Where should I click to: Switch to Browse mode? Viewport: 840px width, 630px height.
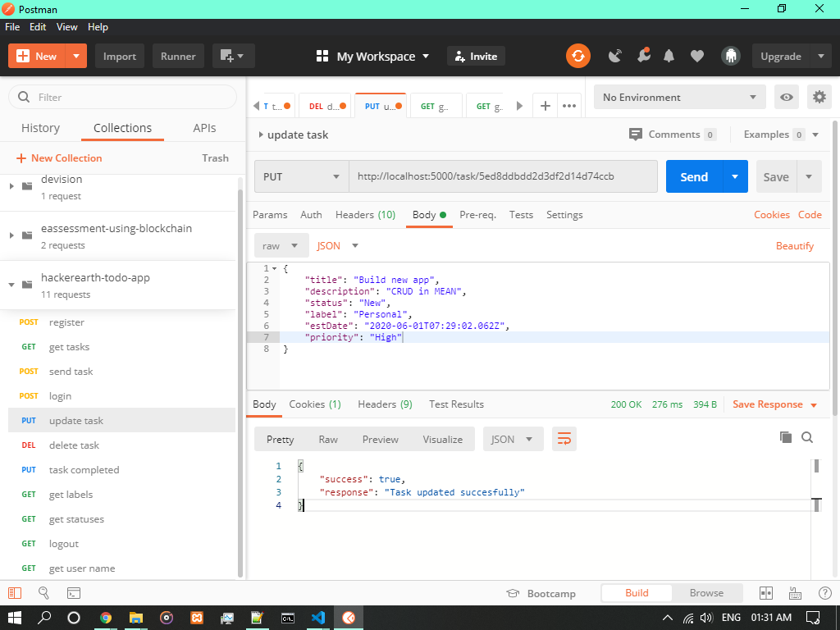pos(706,593)
